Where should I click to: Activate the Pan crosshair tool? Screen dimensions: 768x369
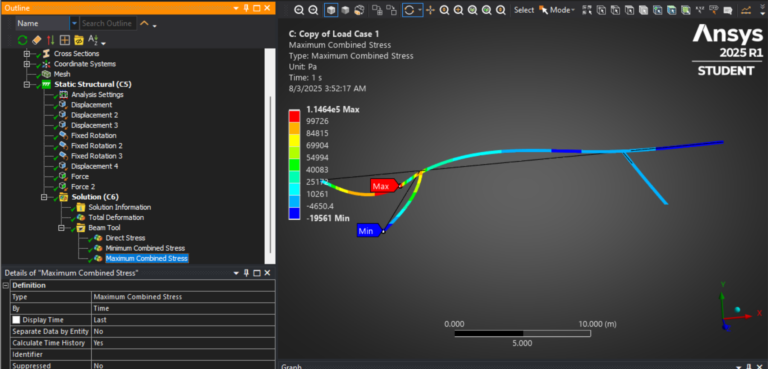tap(431, 10)
